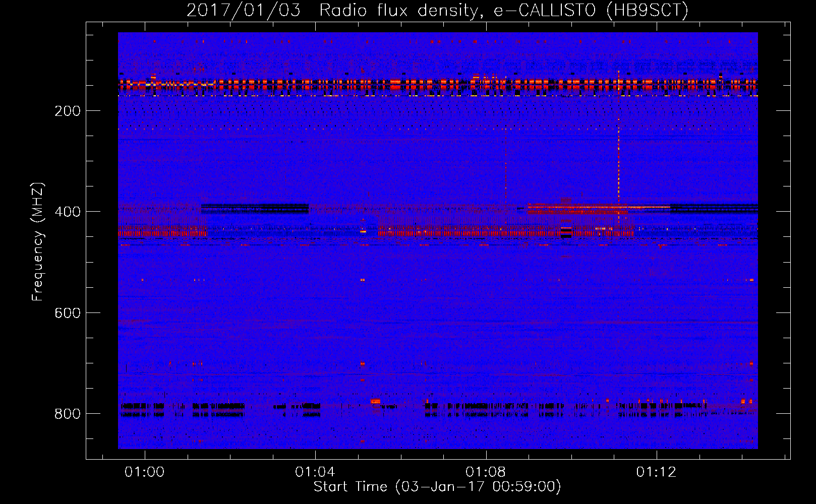Image resolution: width=816 pixels, height=504 pixels.
Task: Click the date '2017/01/03' in the title
Action: tap(244, 10)
